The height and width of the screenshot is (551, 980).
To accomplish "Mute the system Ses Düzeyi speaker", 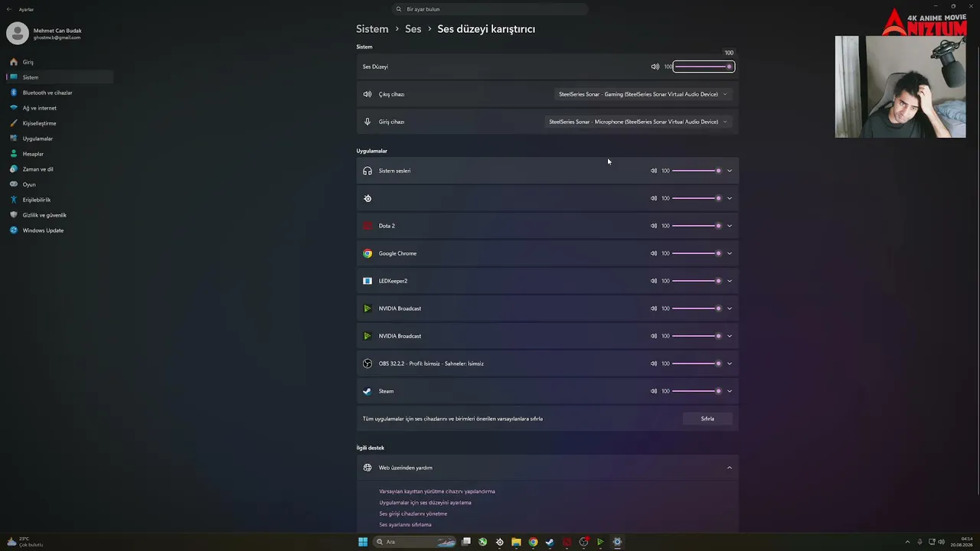I will pos(655,67).
